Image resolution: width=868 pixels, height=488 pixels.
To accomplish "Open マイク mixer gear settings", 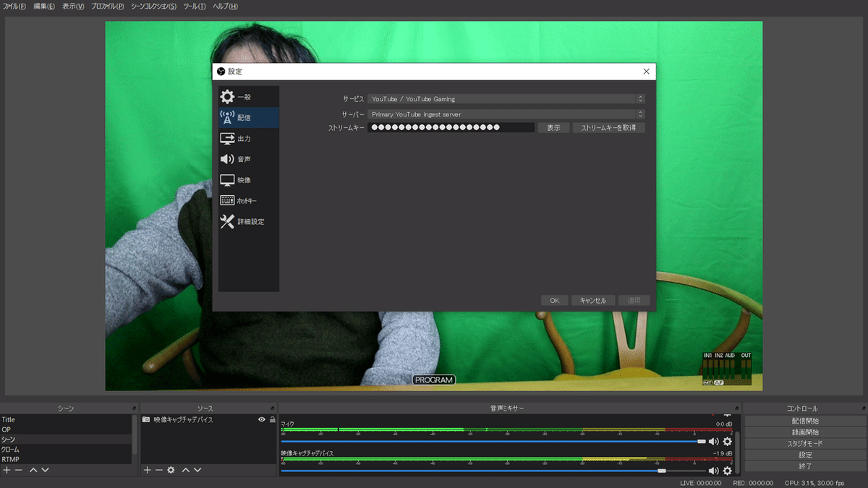I will point(728,441).
